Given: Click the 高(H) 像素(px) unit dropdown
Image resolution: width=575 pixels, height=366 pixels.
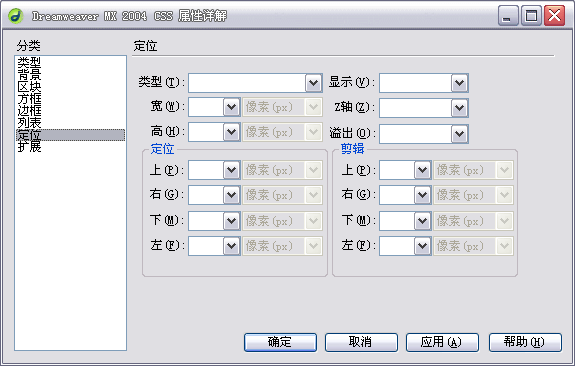Looking at the screenshot, I should pos(282,132).
